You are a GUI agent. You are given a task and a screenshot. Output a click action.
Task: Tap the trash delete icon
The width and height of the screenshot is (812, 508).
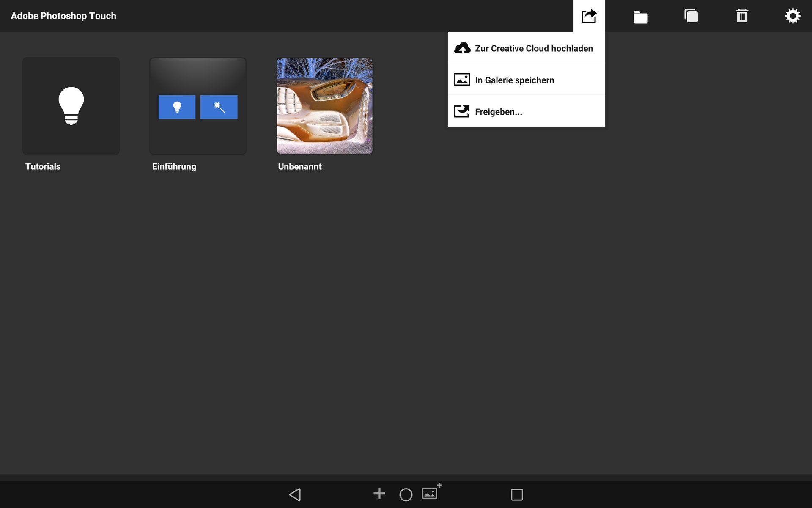click(x=742, y=16)
